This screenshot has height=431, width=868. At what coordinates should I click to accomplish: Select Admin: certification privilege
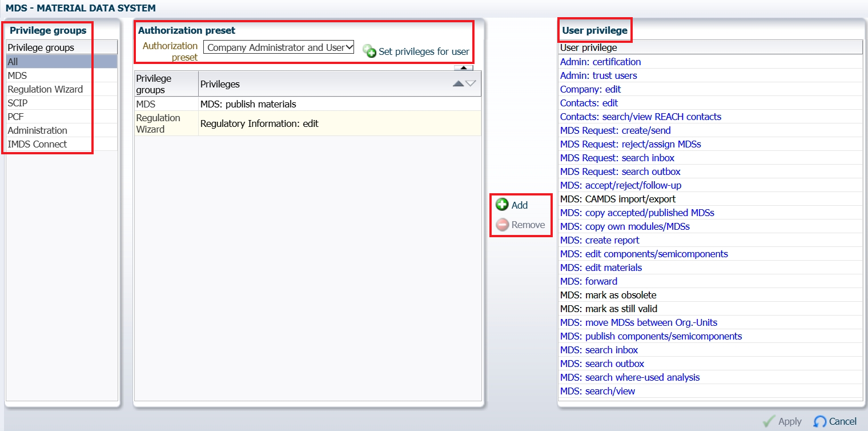710,62
